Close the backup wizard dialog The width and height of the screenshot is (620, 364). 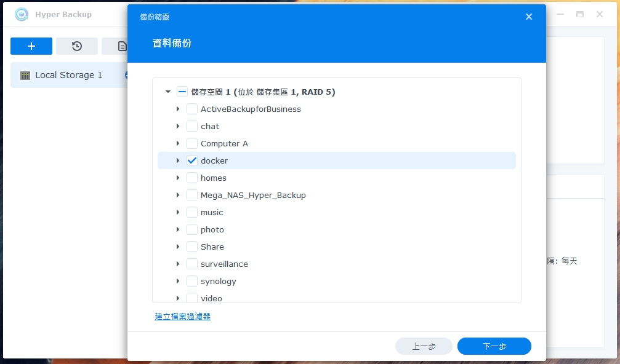(529, 17)
